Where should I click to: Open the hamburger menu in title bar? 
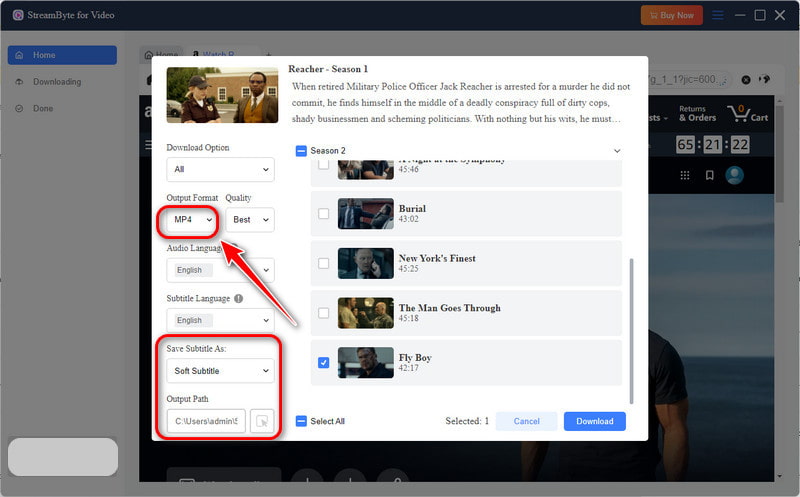(718, 15)
